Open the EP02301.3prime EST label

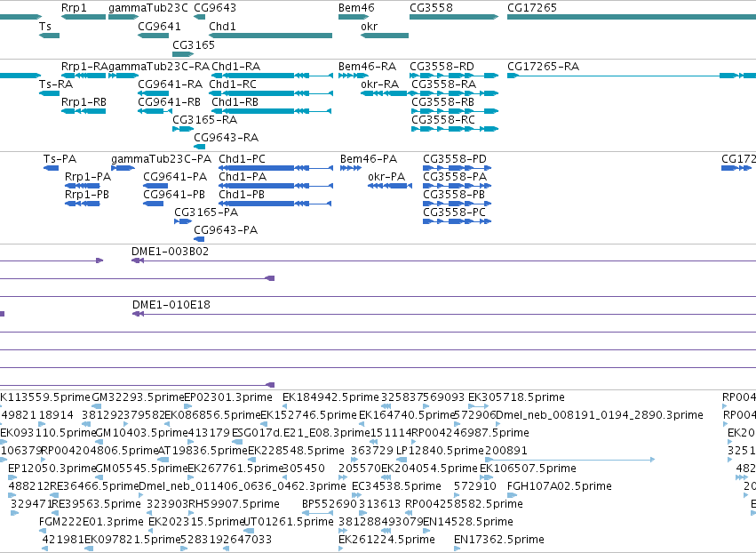click(228, 397)
